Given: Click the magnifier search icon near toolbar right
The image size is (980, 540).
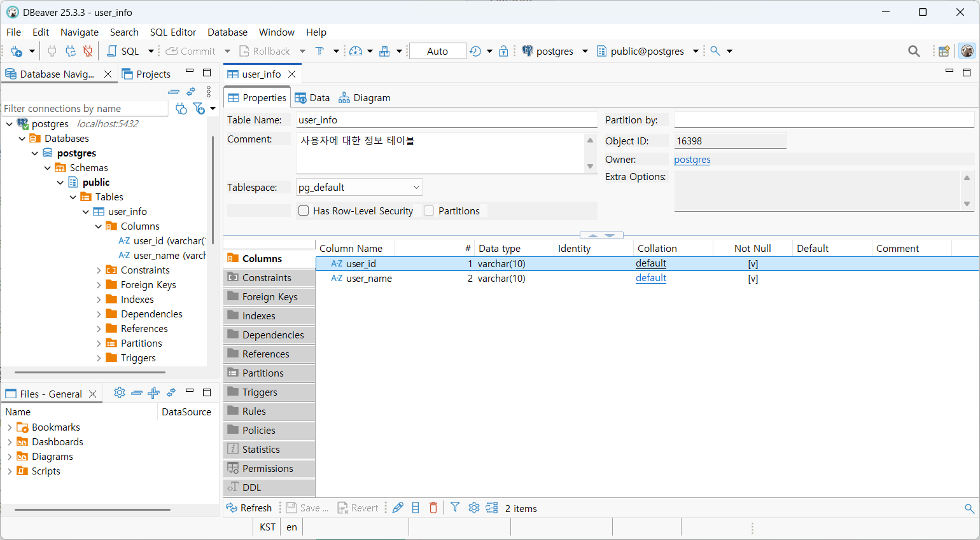Looking at the screenshot, I should click(715, 51).
